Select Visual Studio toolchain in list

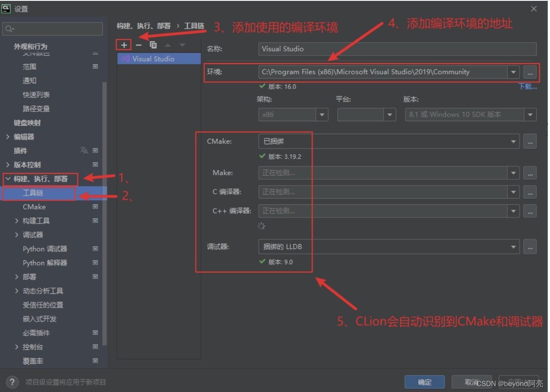click(x=159, y=59)
